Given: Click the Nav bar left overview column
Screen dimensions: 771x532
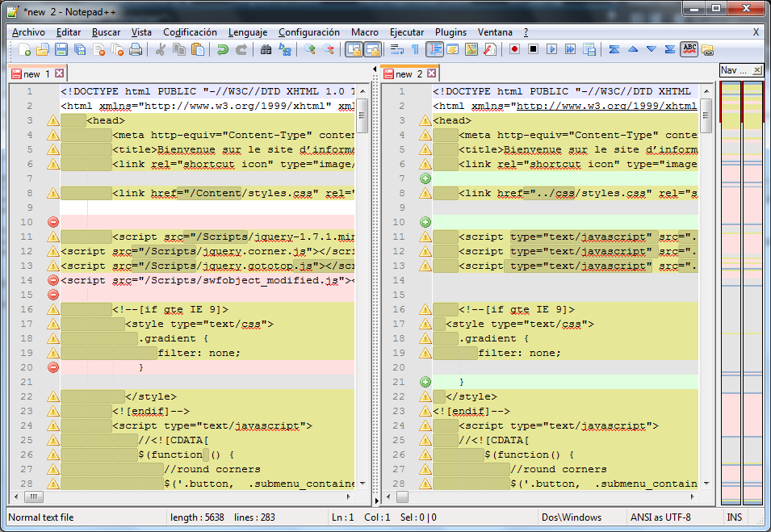Looking at the screenshot, I should coord(731,292).
